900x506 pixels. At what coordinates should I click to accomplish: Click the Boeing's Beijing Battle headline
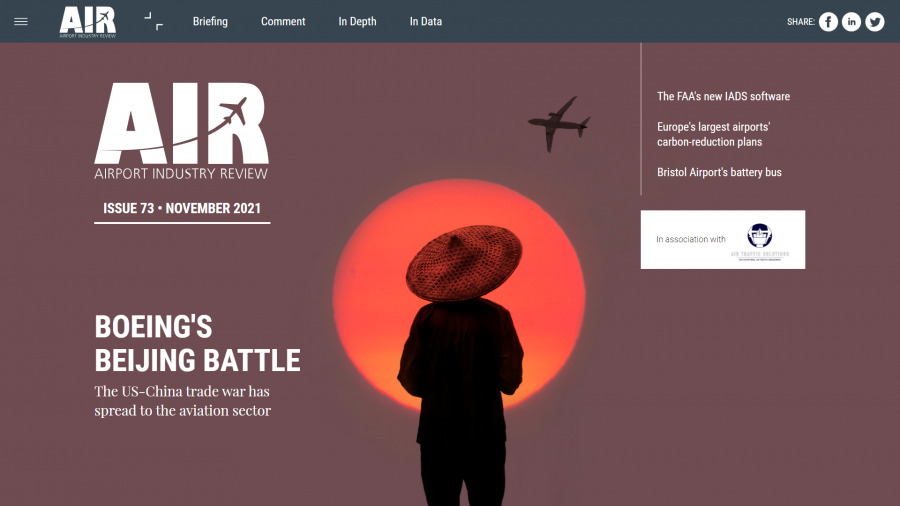(x=197, y=343)
